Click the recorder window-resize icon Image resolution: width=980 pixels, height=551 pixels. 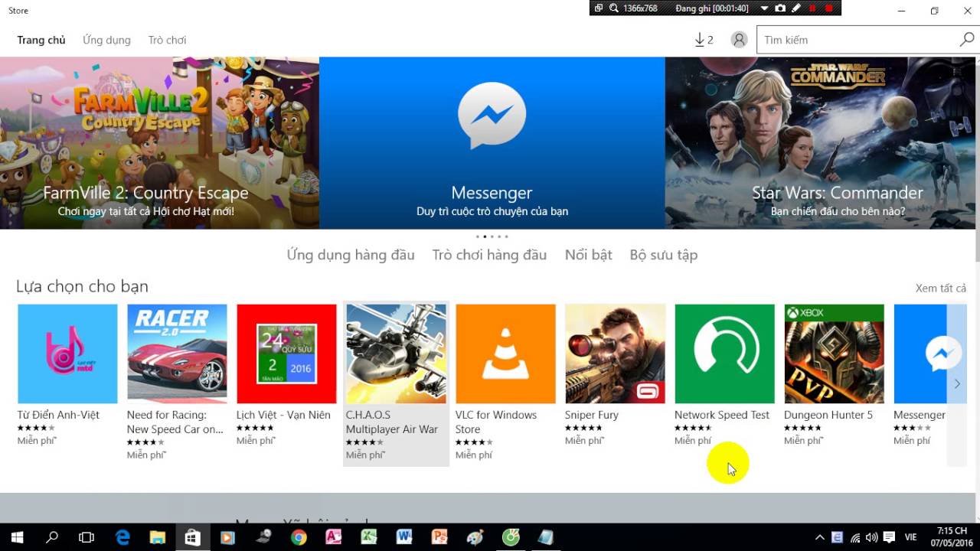pos(599,8)
